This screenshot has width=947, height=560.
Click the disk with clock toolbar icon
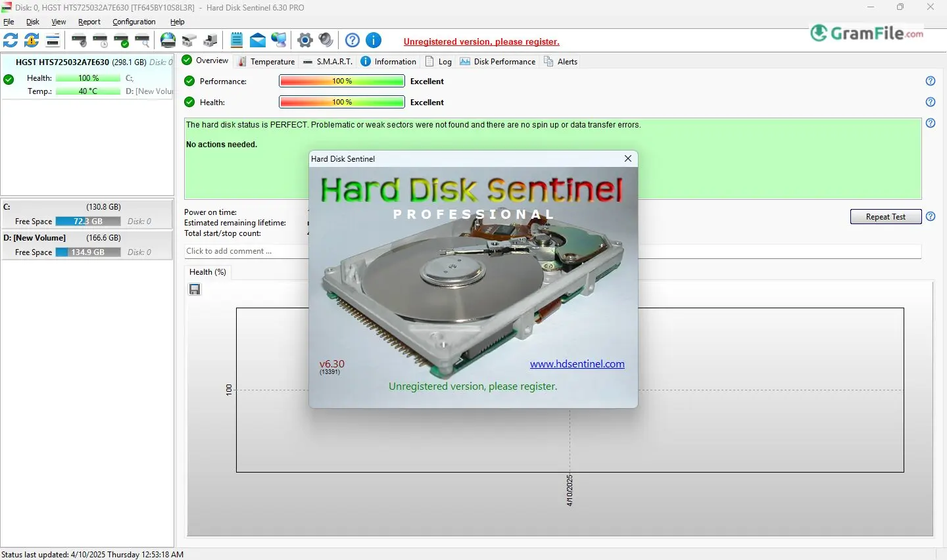tap(101, 41)
